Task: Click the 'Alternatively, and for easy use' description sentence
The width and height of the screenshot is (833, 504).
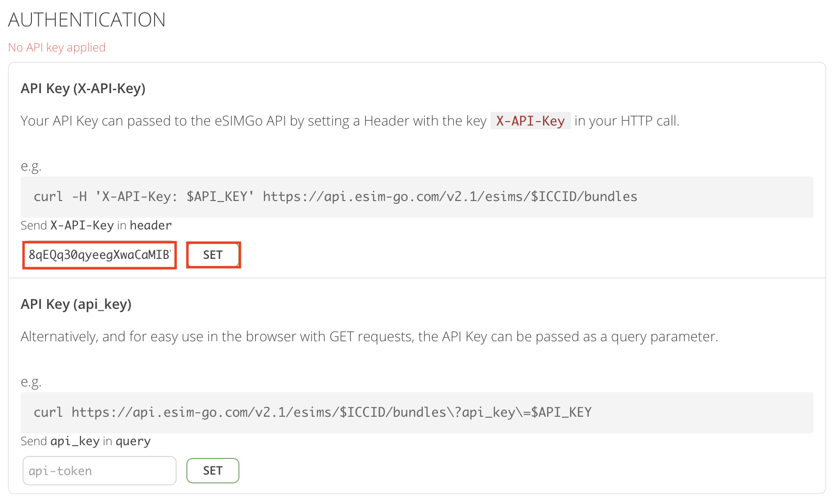Action: 369,337
